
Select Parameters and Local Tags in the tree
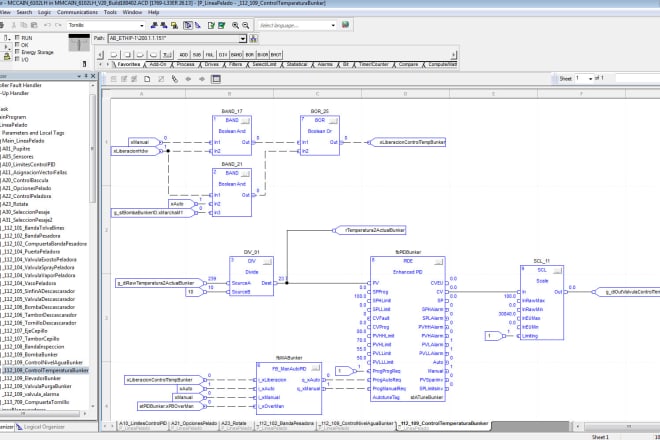(x=33, y=133)
